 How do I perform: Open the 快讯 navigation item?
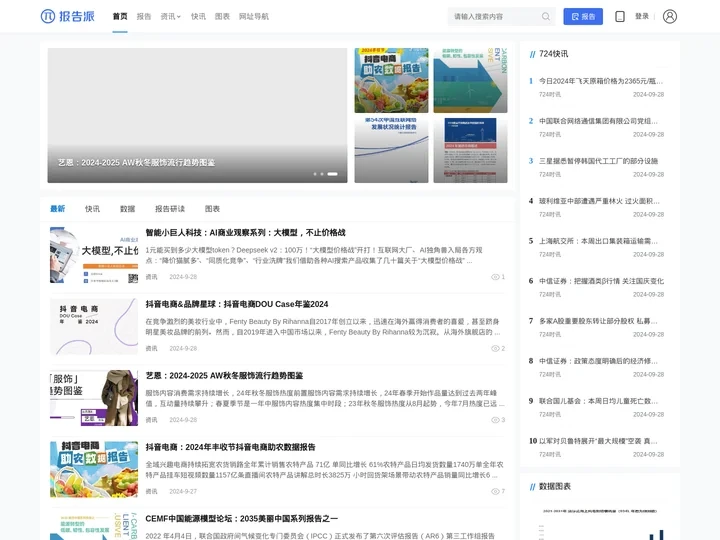coord(198,17)
